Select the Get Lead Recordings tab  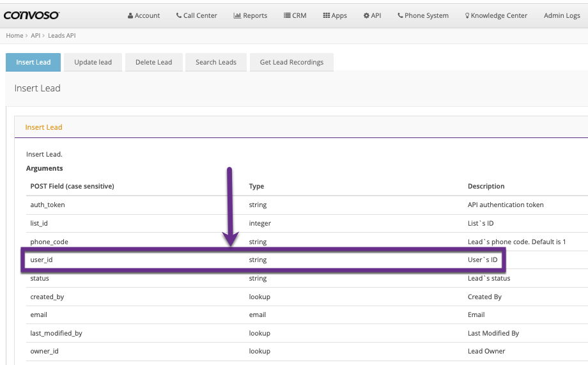(291, 62)
